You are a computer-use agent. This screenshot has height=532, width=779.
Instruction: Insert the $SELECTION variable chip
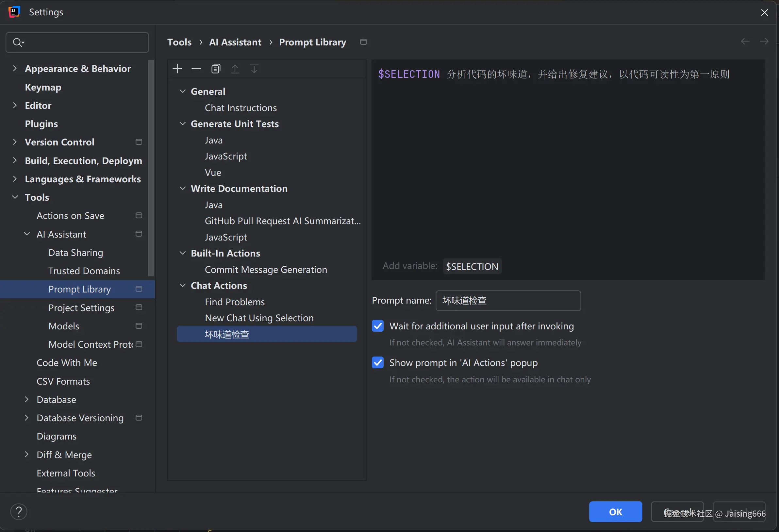472,267
